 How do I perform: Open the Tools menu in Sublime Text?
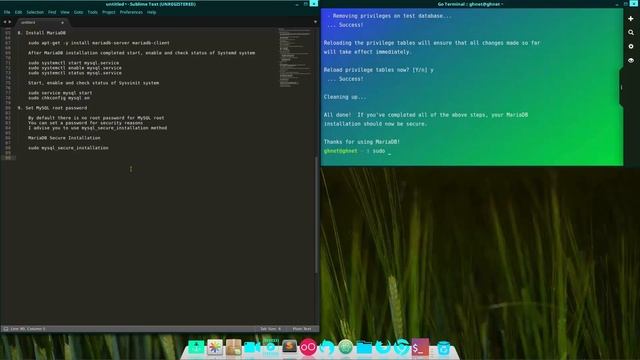pos(93,12)
